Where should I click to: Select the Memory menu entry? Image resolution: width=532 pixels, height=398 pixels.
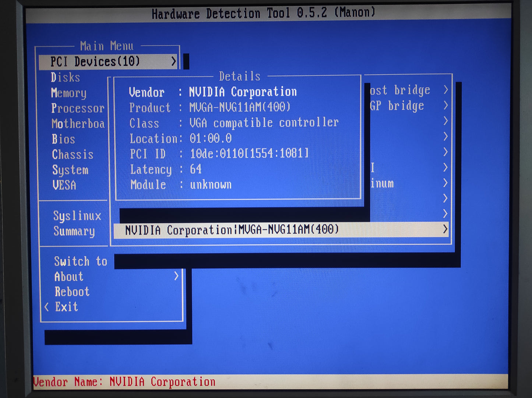coord(69,93)
